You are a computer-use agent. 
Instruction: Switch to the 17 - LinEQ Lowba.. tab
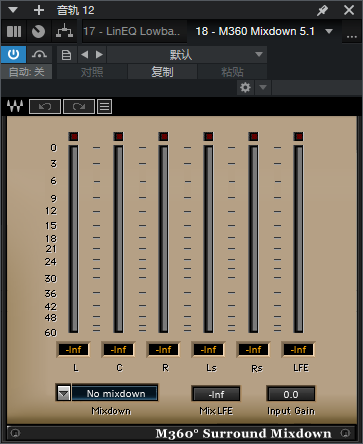[134, 31]
